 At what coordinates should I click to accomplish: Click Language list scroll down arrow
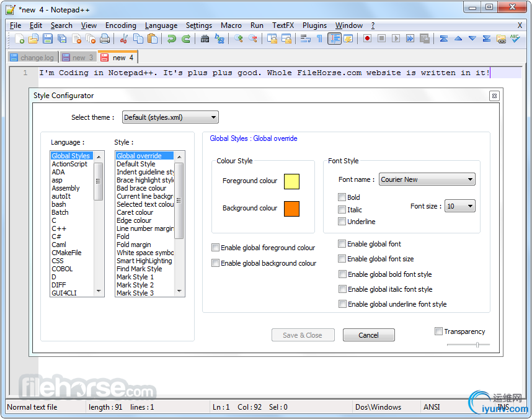coord(99,291)
